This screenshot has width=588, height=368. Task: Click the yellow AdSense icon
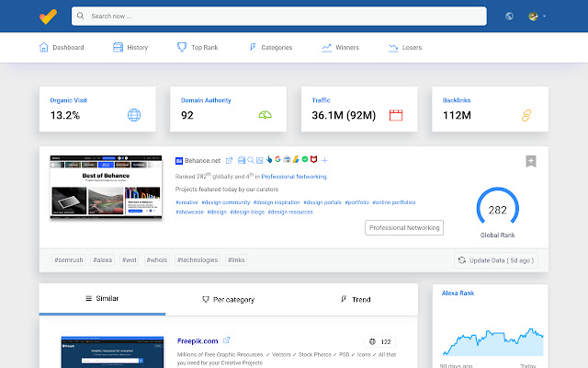[x=296, y=159]
